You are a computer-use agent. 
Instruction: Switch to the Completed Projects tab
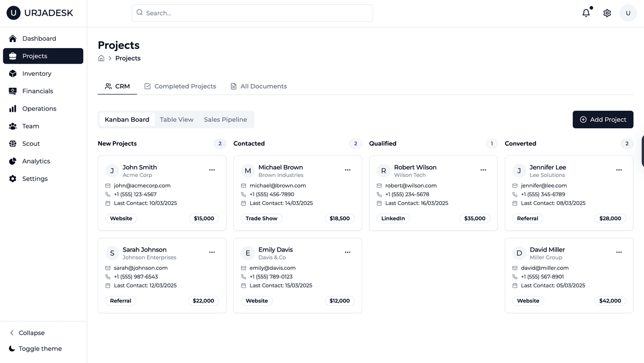(x=180, y=86)
